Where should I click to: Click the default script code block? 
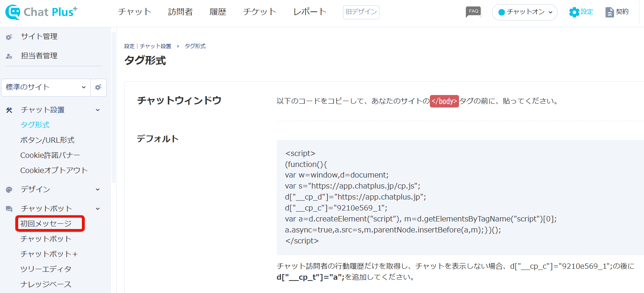coord(460,197)
